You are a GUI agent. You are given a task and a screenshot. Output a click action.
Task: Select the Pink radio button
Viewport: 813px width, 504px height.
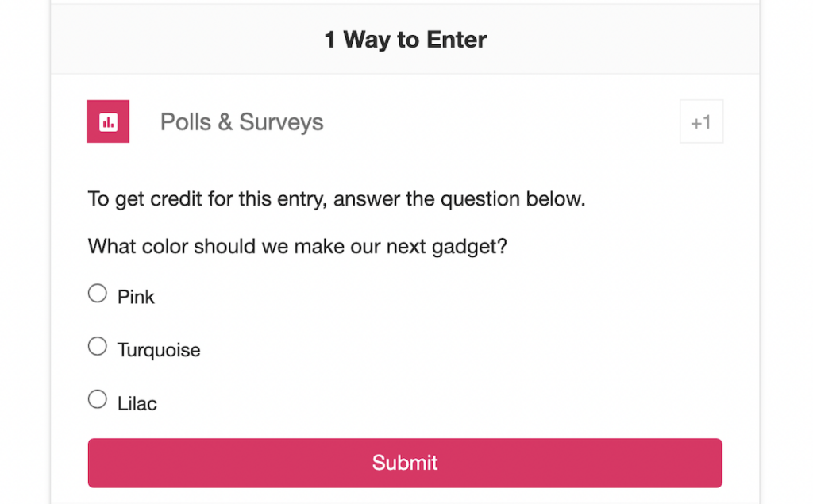[x=97, y=293]
